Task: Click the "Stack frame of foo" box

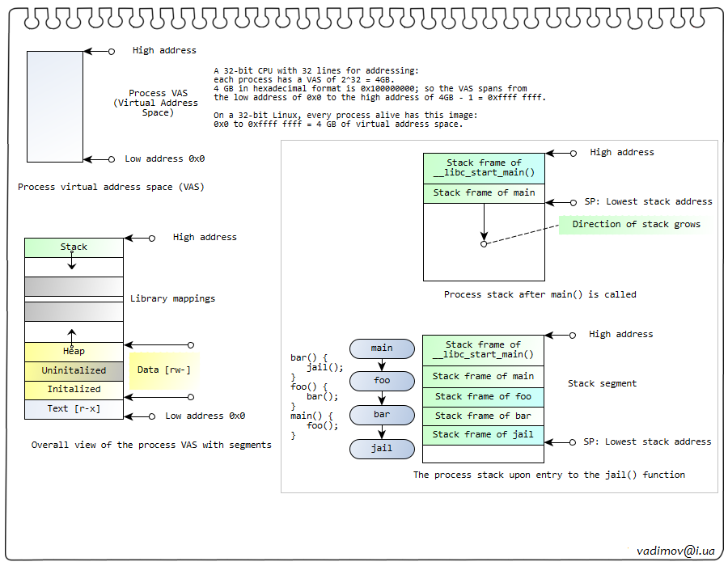Action: click(483, 396)
